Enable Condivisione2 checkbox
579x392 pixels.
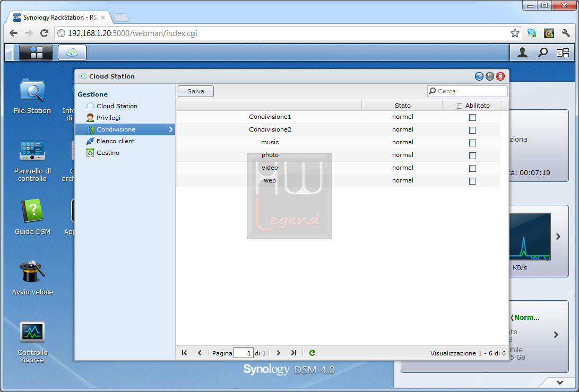pyautogui.click(x=472, y=130)
